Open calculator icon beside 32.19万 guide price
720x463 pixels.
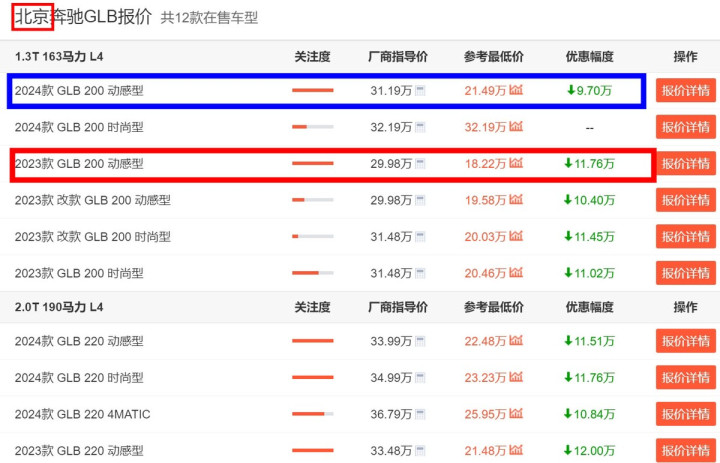(x=420, y=127)
